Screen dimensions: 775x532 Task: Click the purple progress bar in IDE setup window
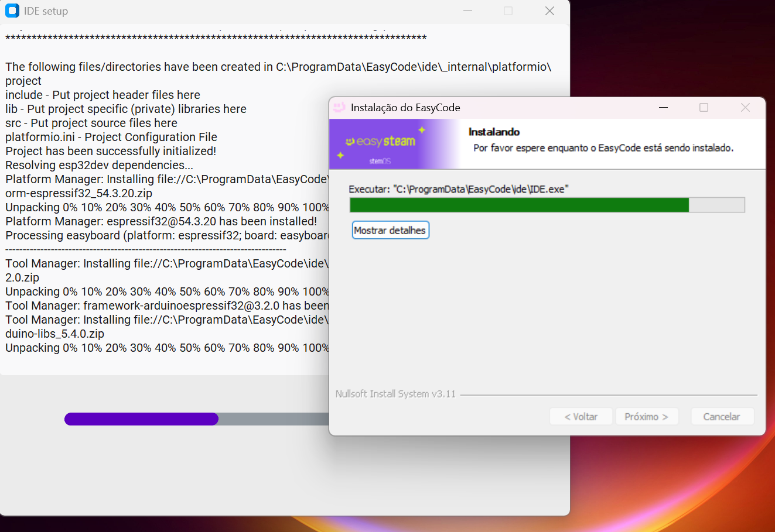141,419
